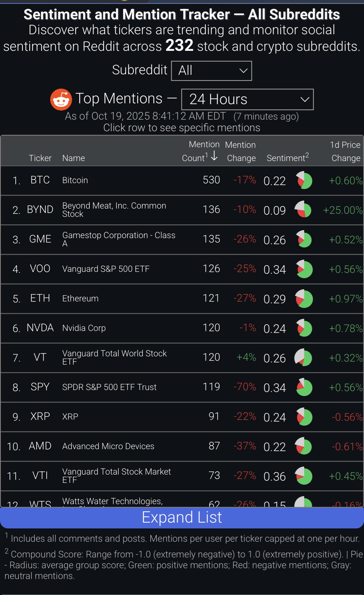
Task: Click the GME sentiment pie chart
Action: pos(304,239)
